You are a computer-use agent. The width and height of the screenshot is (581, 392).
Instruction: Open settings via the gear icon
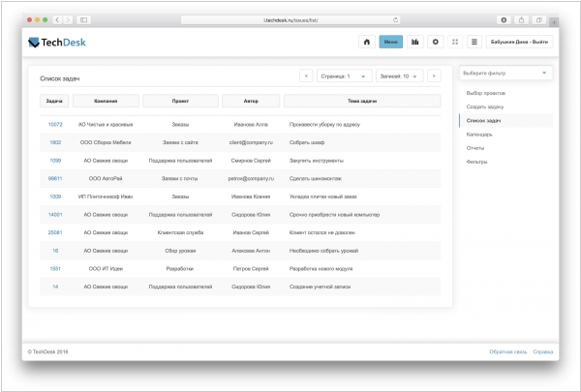[x=436, y=43]
